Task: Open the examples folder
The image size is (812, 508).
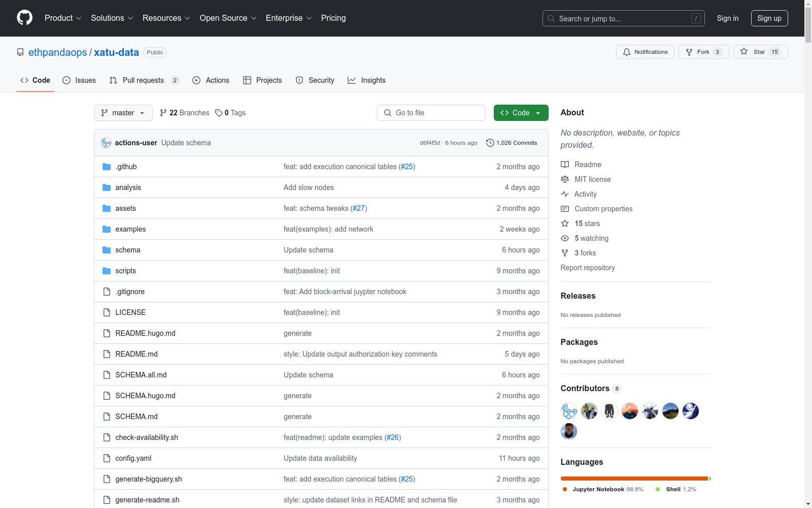Action: tap(130, 229)
